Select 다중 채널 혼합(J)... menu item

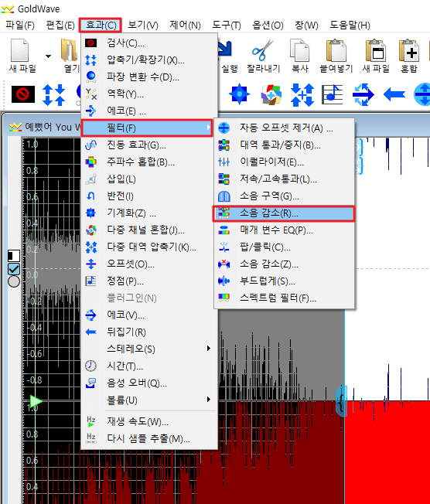[149, 230]
